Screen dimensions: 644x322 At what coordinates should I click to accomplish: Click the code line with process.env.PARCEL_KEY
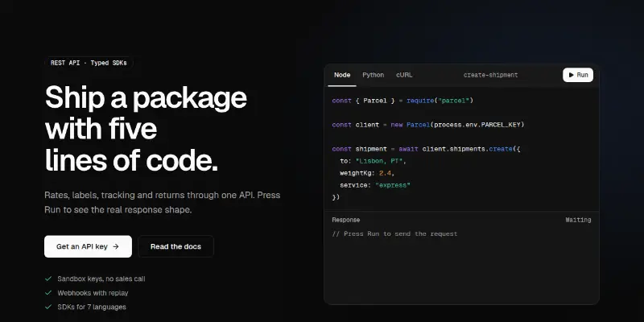pos(428,125)
